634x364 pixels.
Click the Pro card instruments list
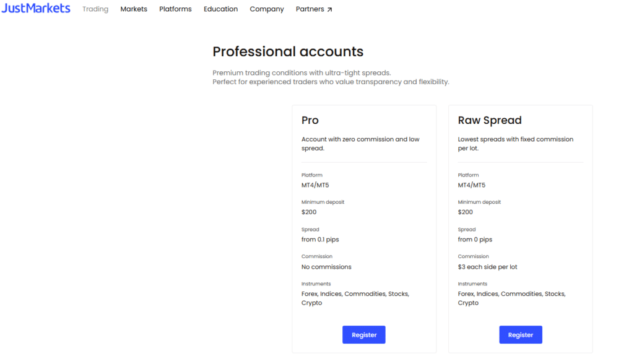coord(355,298)
